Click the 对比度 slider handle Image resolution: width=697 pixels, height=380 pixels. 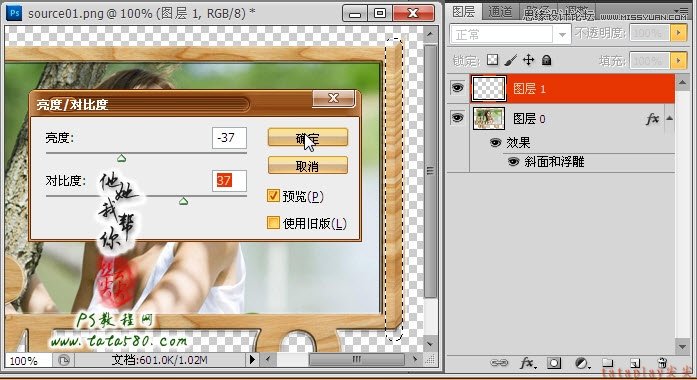pos(183,201)
